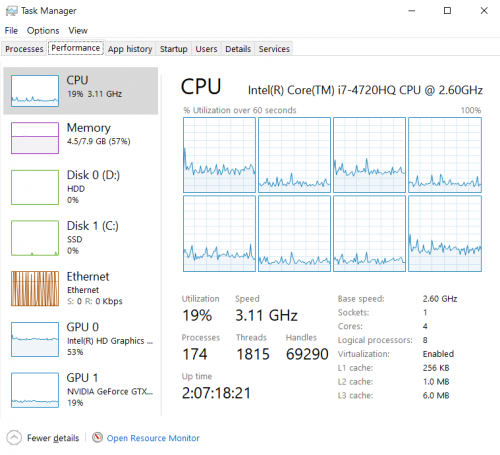
Task: Click the first logical processor graph in bottom row
Action: click(219, 234)
